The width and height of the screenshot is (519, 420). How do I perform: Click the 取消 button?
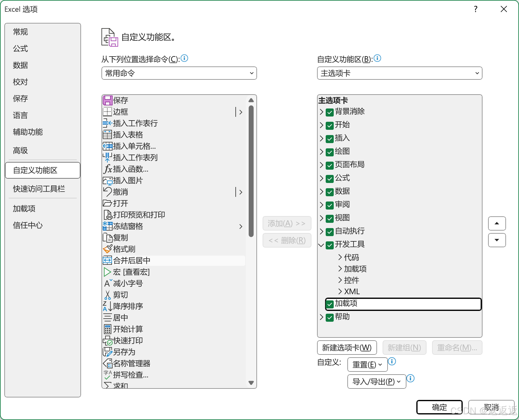pyautogui.click(x=491, y=407)
